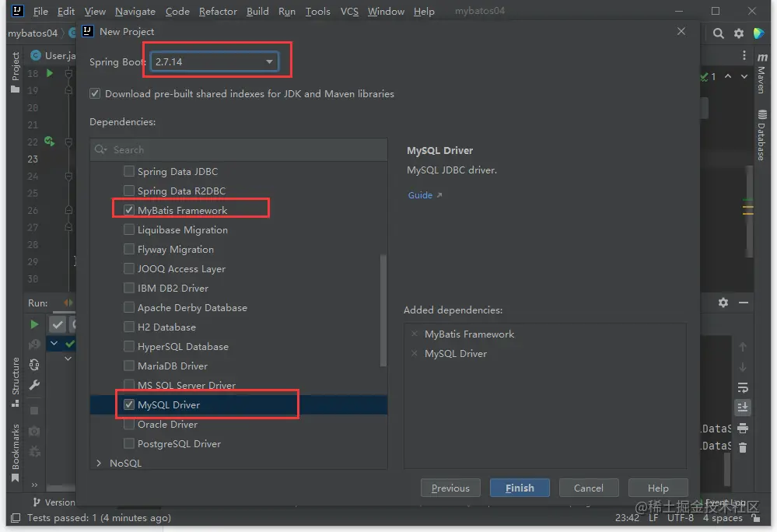Open the File menu
The image size is (777, 532).
pos(40,11)
